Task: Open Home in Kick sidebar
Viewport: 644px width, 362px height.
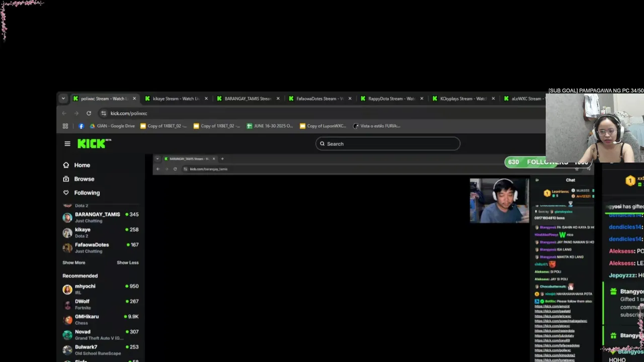Action: pyautogui.click(x=76, y=165)
